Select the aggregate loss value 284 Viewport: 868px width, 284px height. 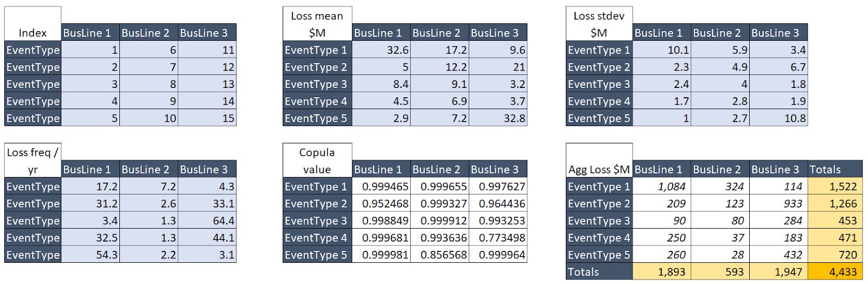(778, 220)
